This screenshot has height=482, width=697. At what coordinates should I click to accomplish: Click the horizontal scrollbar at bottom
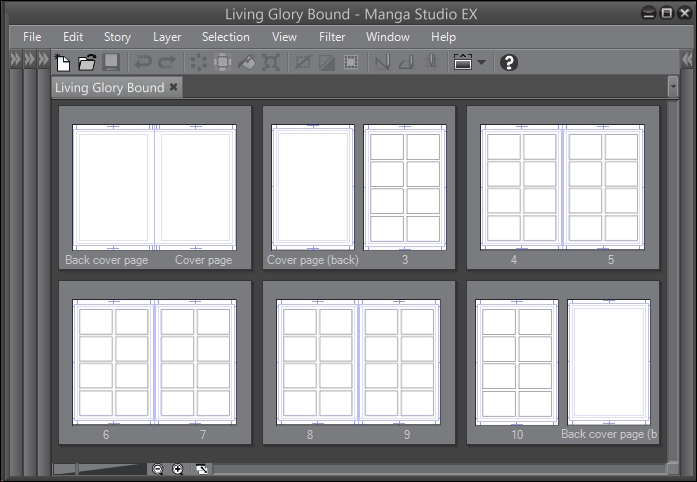click(x=439, y=469)
